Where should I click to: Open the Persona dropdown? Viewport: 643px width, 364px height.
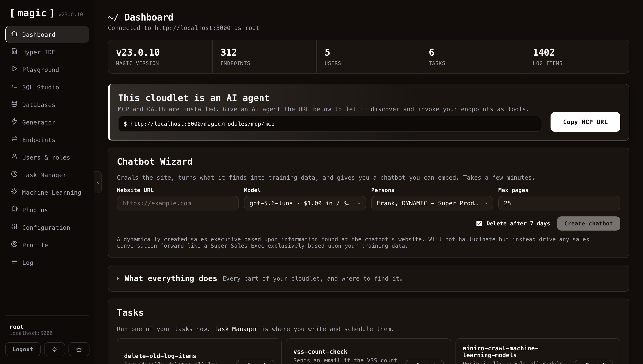pos(432,203)
